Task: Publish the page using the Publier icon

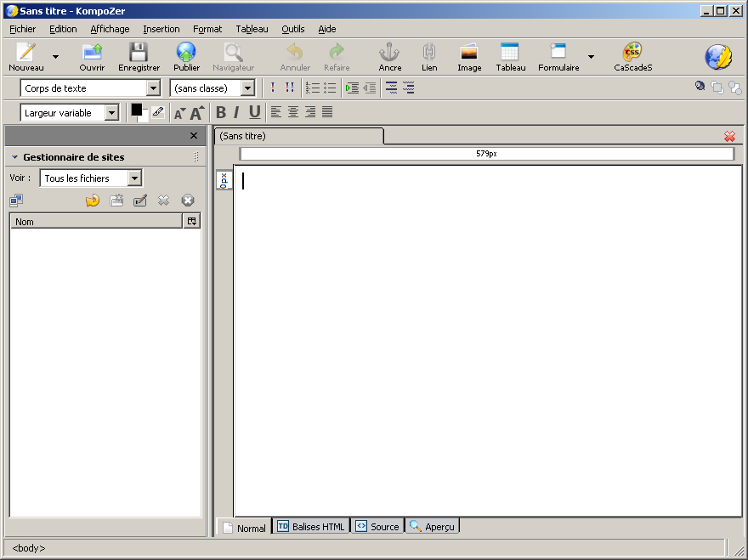Action: coord(186,52)
